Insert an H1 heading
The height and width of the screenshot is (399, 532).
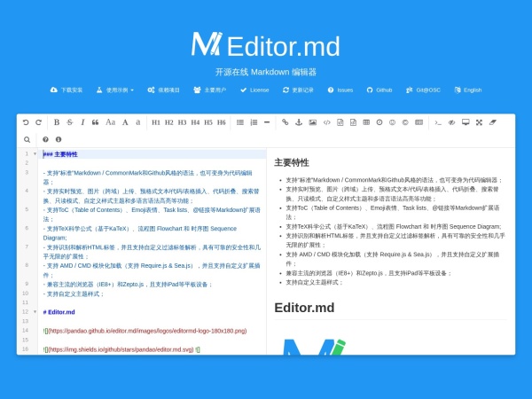(156, 122)
